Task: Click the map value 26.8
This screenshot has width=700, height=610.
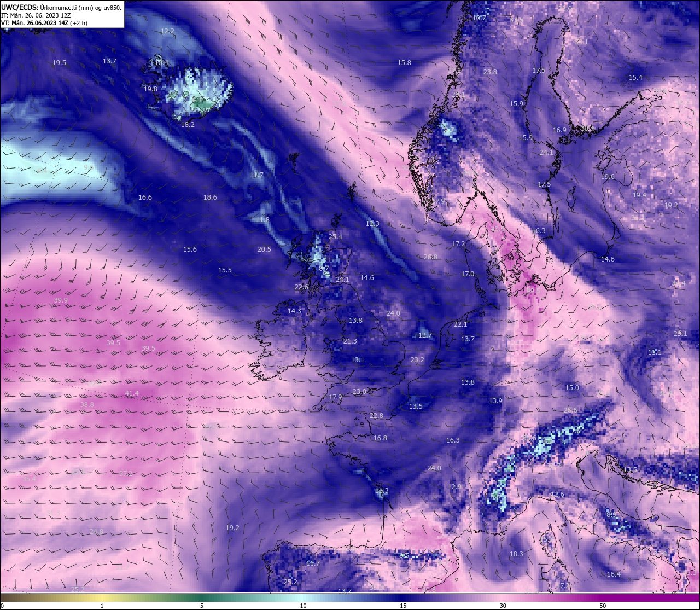Action: [x=430, y=257]
